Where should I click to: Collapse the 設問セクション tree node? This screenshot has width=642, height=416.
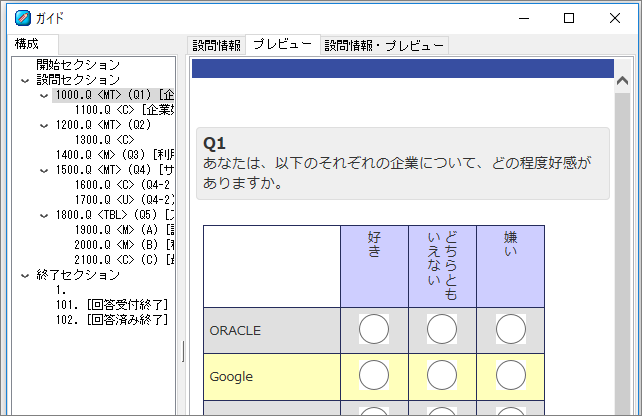25,81
